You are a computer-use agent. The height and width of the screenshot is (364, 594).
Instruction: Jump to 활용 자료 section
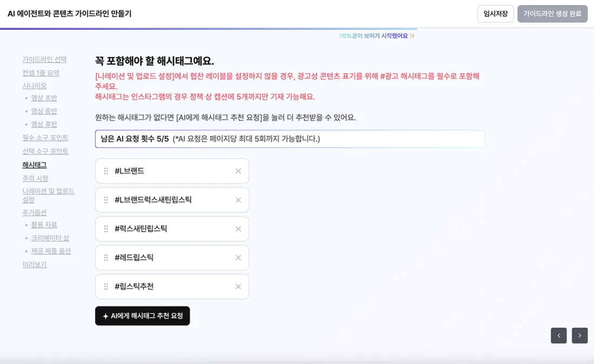(44, 225)
